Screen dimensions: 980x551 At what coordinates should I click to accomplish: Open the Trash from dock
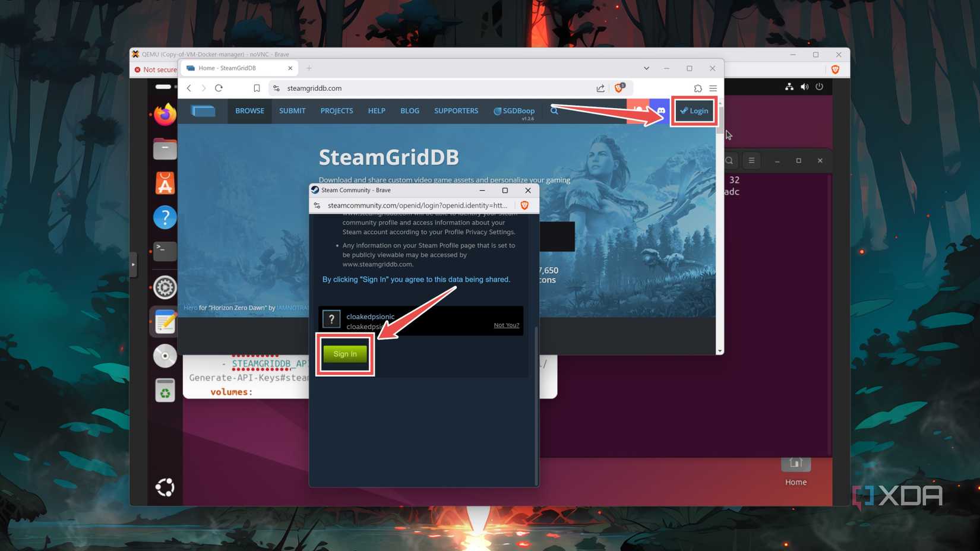(x=165, y=390)
